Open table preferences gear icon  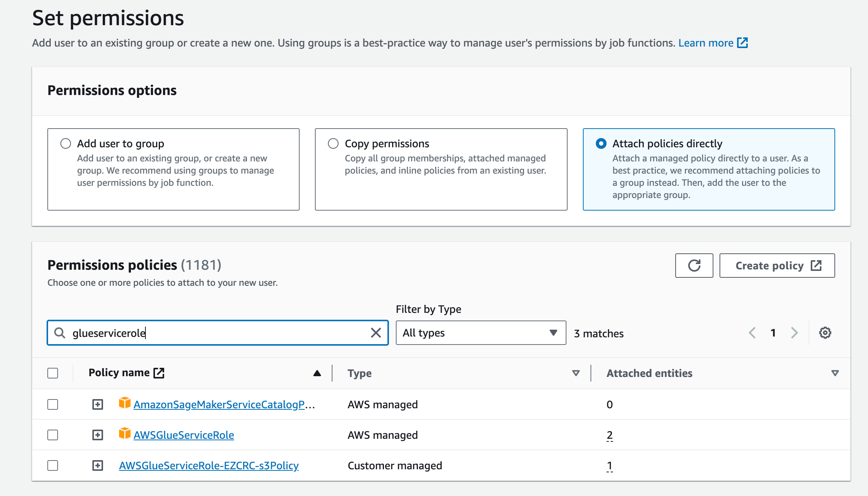tap(825, 333)
